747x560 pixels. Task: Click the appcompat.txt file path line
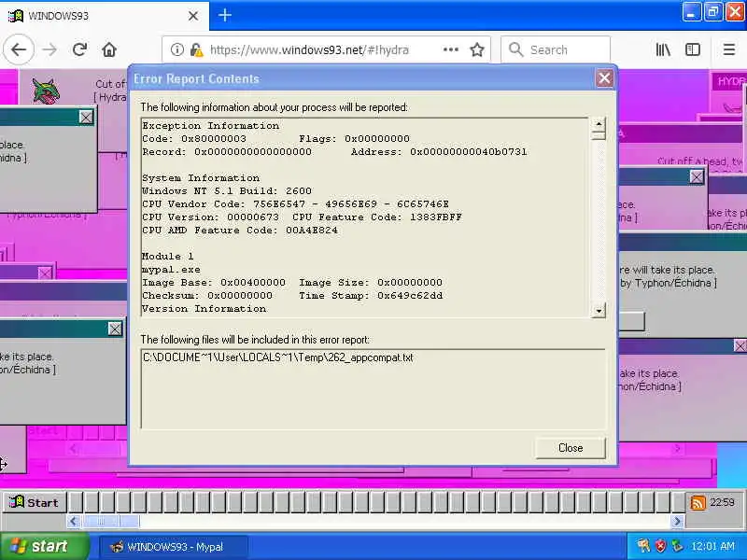coord(277,357)
